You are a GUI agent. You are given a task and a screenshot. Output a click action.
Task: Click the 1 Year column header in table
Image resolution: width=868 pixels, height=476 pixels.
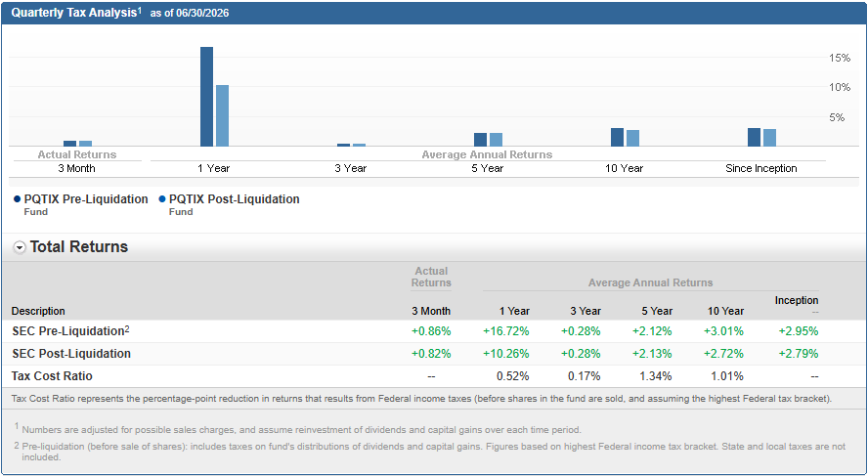tap(514, 311)
